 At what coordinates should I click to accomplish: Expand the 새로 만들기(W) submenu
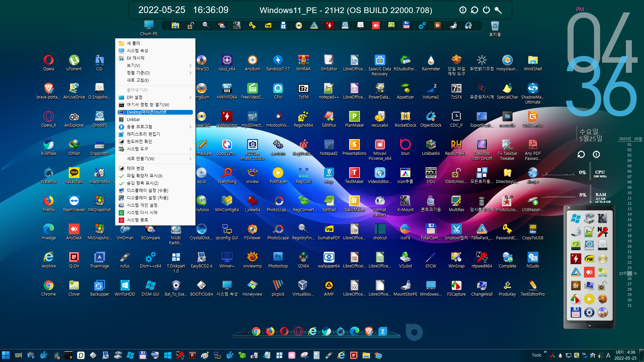point(155,159)
